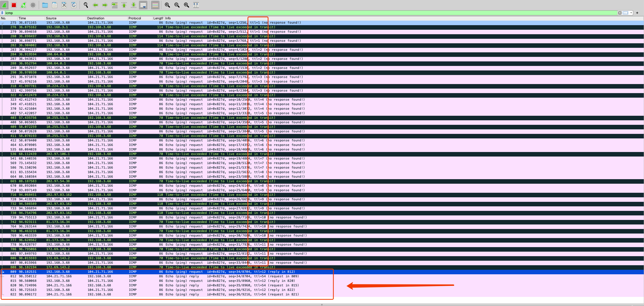644x306 pixels.
Task: Click the icmp display filter field
Action: click(311, 13)
